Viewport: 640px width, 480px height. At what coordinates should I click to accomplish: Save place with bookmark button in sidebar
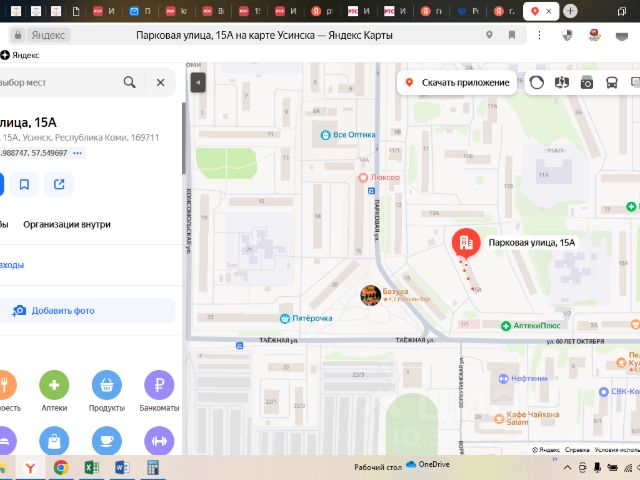coord(24,184)
